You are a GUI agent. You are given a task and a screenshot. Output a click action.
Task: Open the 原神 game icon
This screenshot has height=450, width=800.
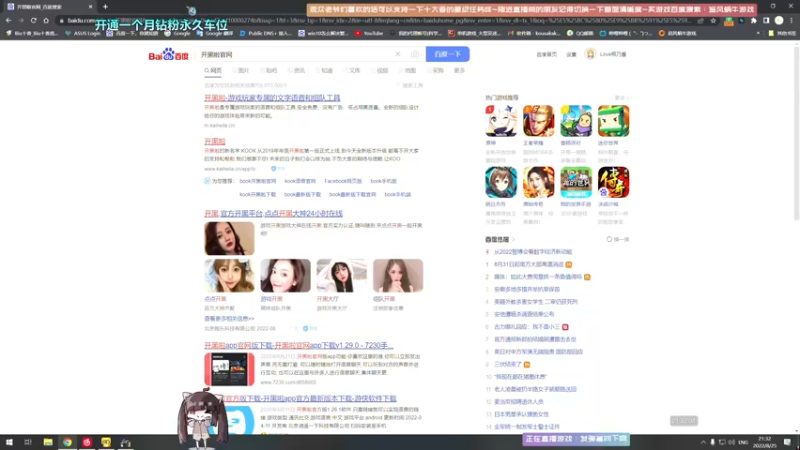[501, 121]
